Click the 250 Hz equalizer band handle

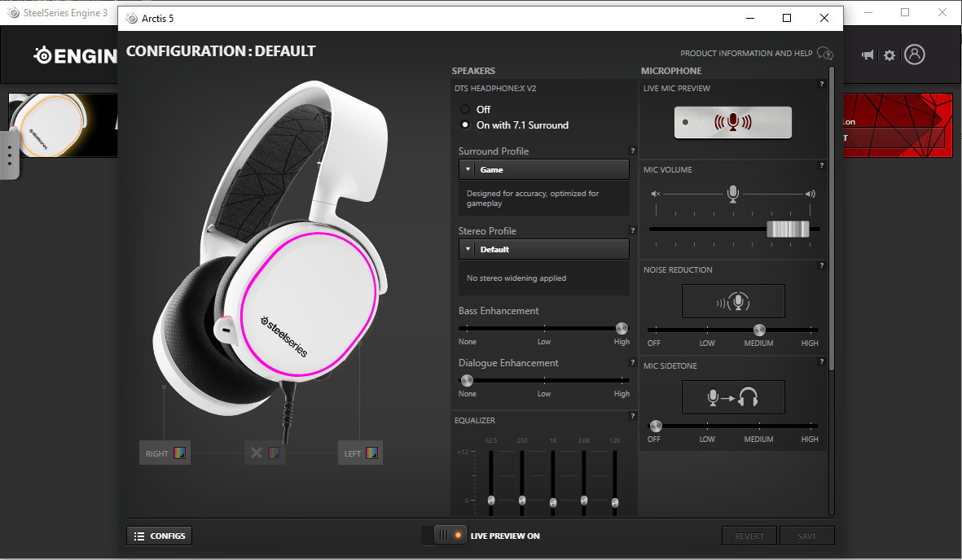coord(522,501)
